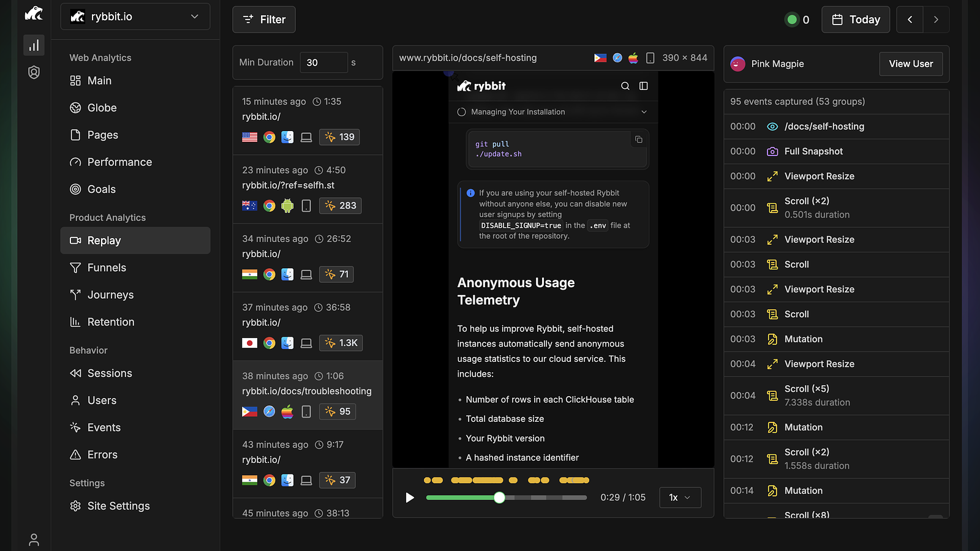This screenshot has height=551, width=980.
Task: Click the mobile device icon in replay header
Action: click(x=650, y=58)
